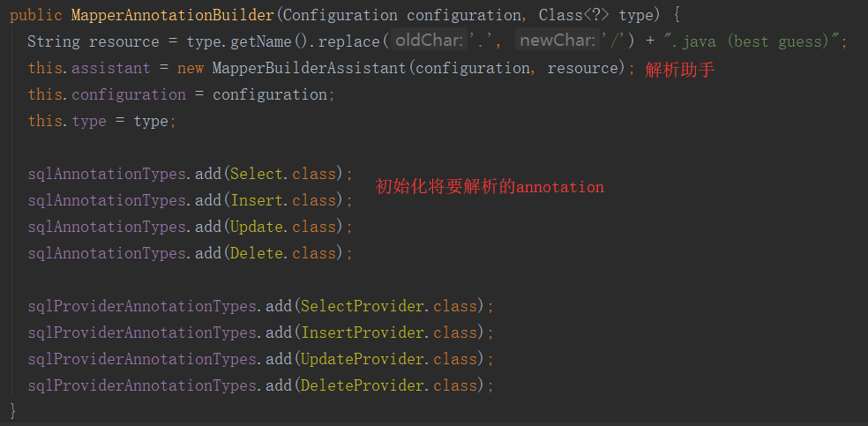The height and width of the screenshot is (426, 868).
Task: Click the this.configuration assignment line
Action: [182, 94]
